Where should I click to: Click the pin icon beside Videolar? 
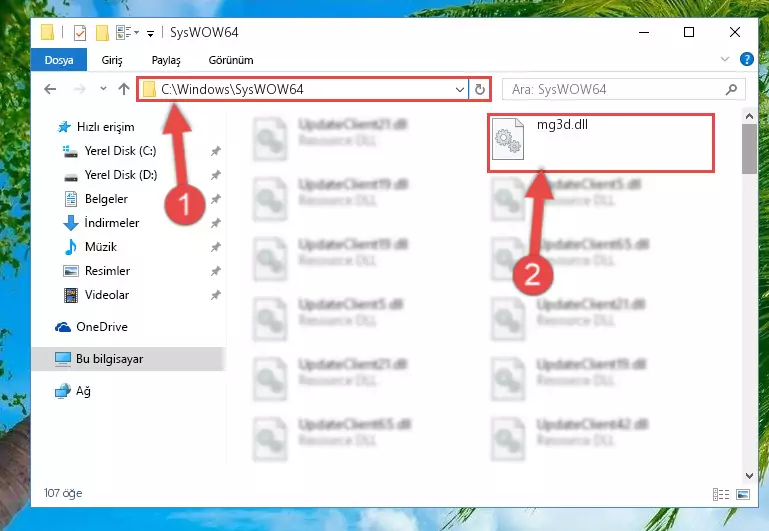coord(215,295)
